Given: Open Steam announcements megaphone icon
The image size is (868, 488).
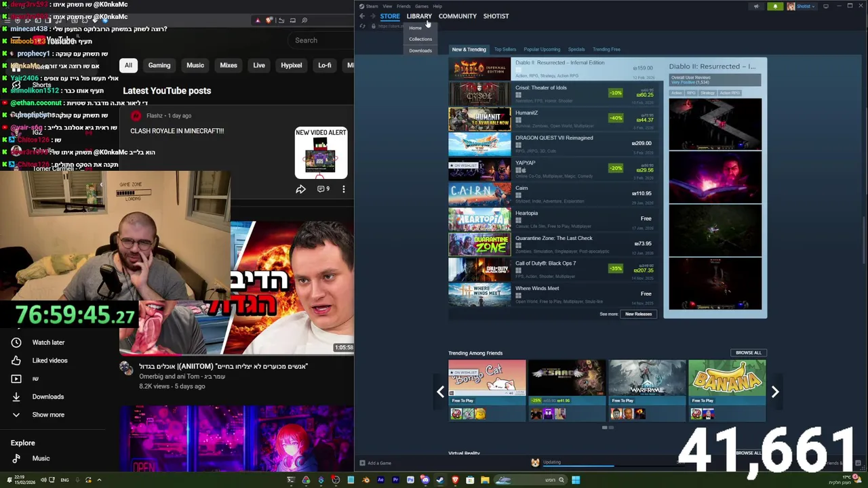Looking at the screenshot, I should click(756, 6).
